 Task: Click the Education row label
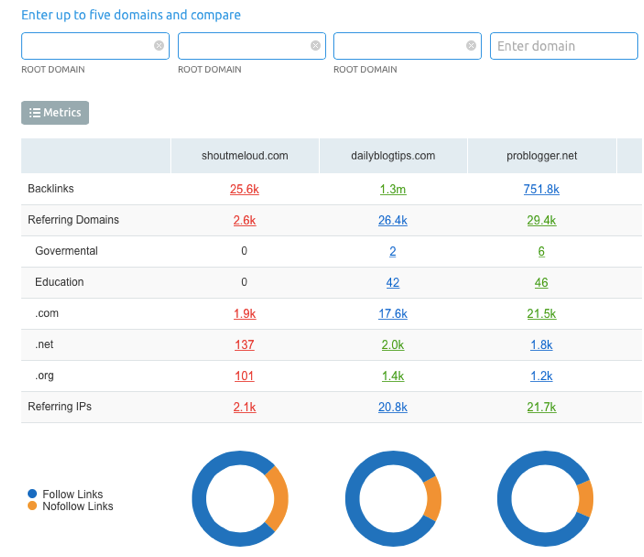pos(60,282)
